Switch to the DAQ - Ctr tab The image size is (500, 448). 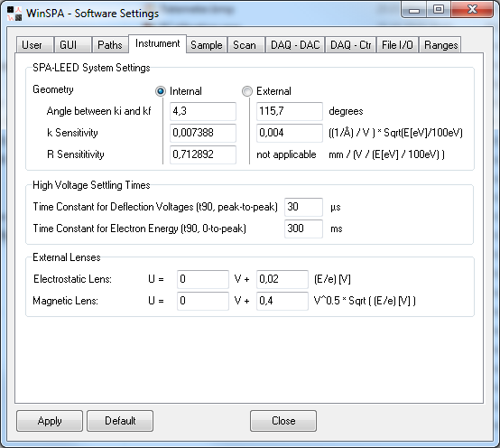point(350,44)
